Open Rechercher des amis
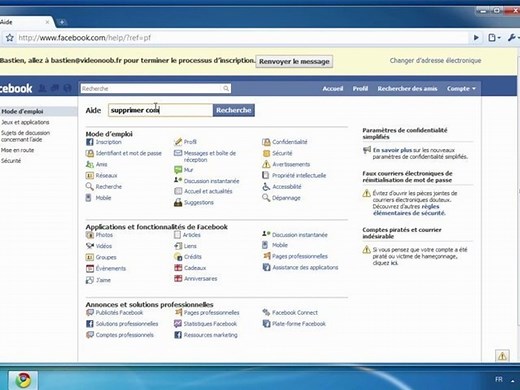This screenshot has height=390, width=520. (x=407, y=89)
